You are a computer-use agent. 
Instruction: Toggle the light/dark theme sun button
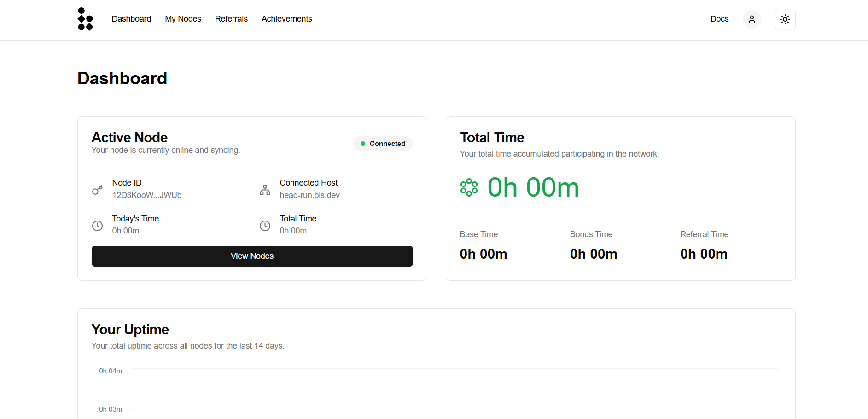785,19
